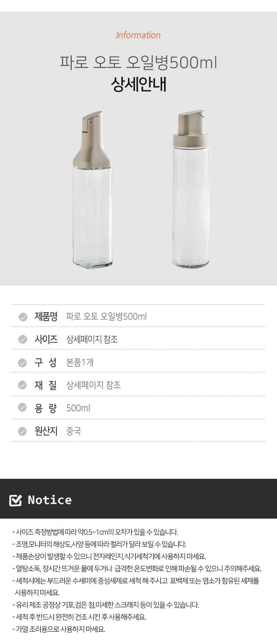The image size is (277, 644).
Task: Click the 제품명 row label
Action: point(46,317)
